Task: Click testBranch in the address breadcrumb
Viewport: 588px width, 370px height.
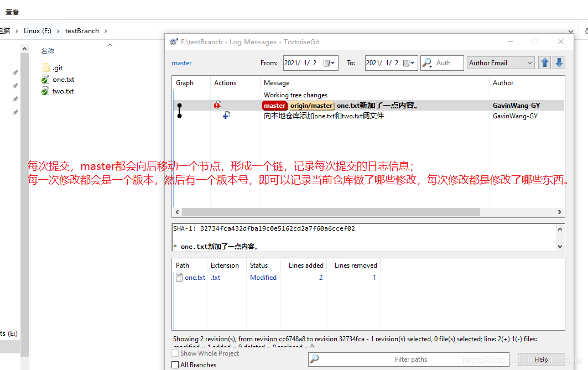Action: (82, 31)
